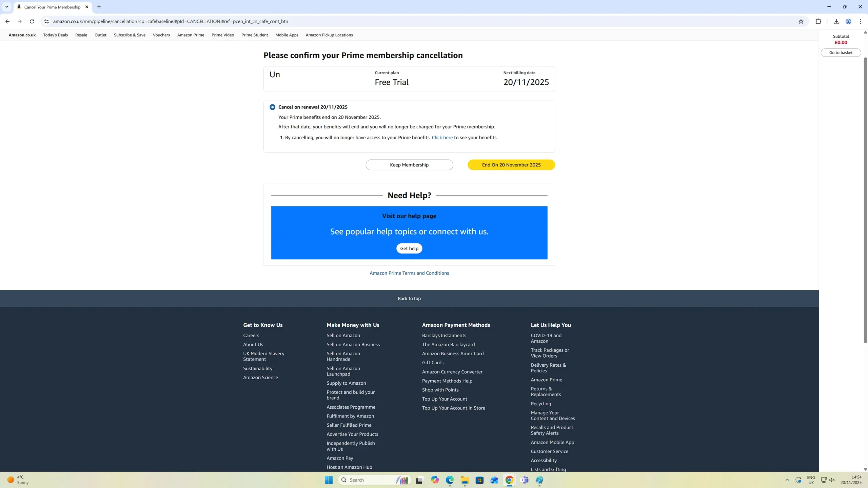868x488 pixels.
Task: Show hidden system tray icons
Action: tap(787, 480)
